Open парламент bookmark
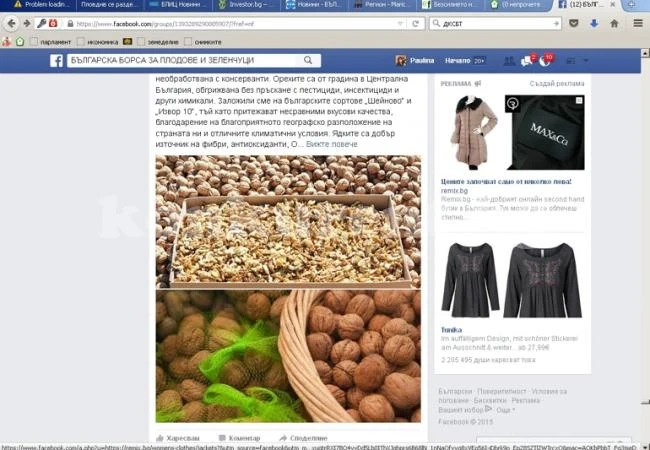This screenshot has height=450, width=650. tap(51, 42)
